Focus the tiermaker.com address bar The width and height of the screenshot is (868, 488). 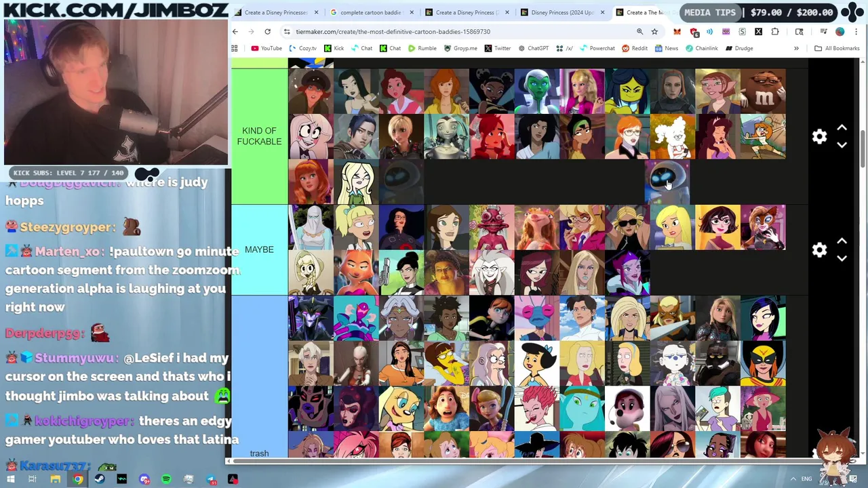coord(458,31)
